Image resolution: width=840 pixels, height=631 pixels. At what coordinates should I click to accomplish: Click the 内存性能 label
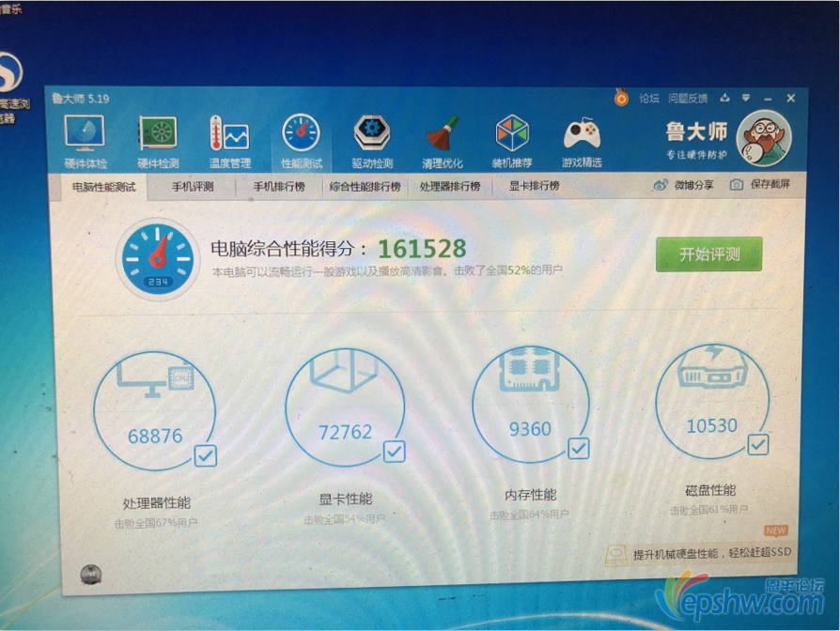coord(530,495)
